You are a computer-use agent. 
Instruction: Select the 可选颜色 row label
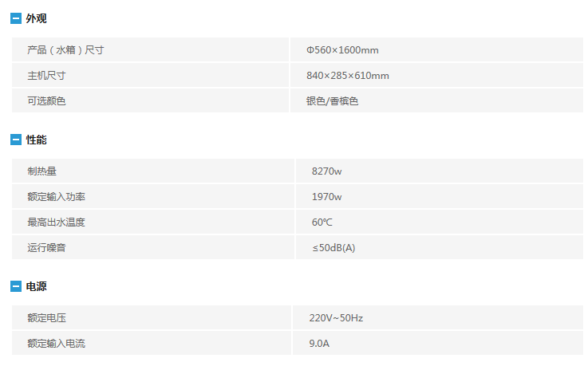click(x=46, y=101)
